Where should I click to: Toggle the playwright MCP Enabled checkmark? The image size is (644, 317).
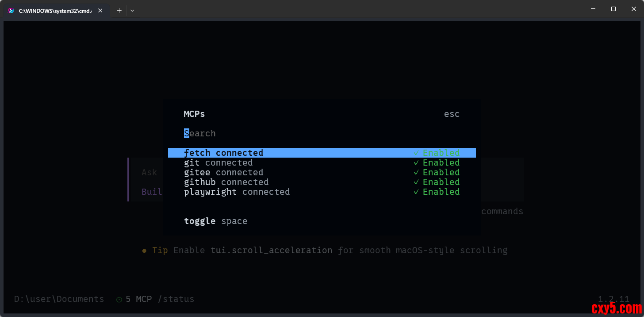click(x=416, y=192)
